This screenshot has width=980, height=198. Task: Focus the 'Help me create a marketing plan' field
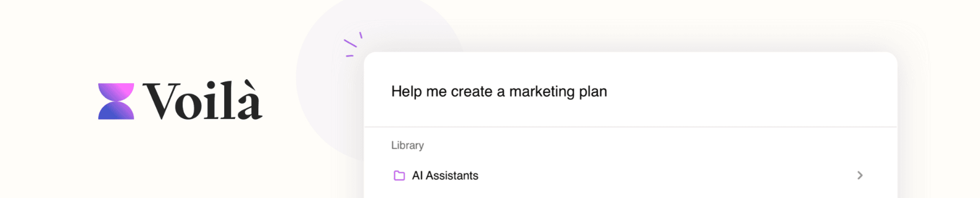[630, 91]
